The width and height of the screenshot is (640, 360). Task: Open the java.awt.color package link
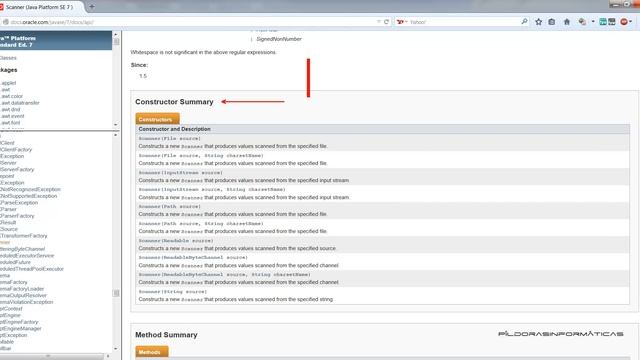tap(11, 96)
